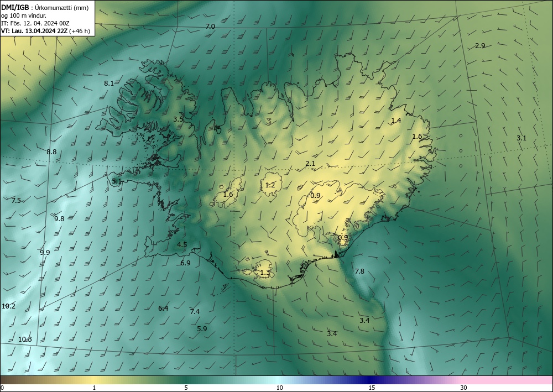
Task: Select the color scale tick label "10"
Action: pyautogui.click(x=279, y=388)
